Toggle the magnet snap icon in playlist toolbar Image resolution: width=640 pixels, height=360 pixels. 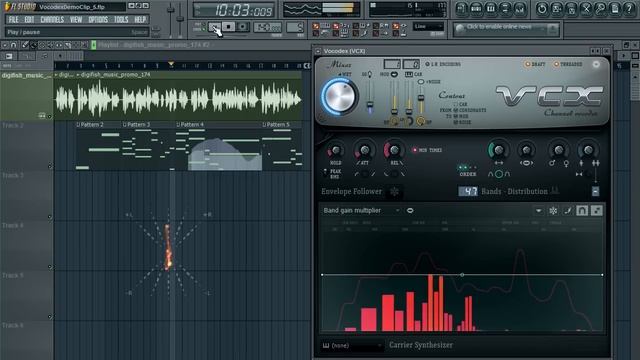pyautogui.click(x=13, y=45)
